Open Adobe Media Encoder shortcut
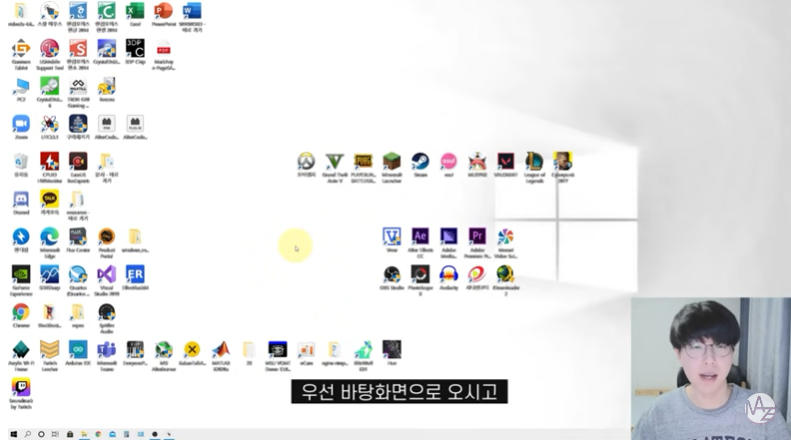The image size is (791, 441). (448, 243)
